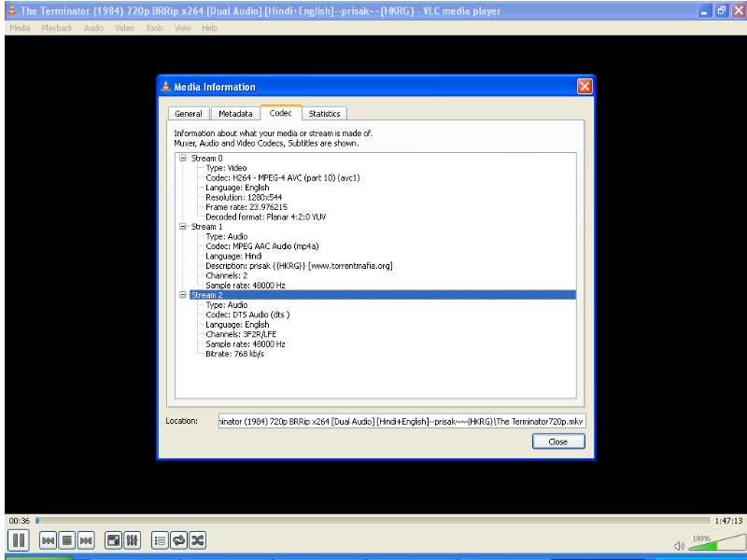Select 'Language: Hindi' row
Screen dimensions: 747x560
tap(233, 256)
